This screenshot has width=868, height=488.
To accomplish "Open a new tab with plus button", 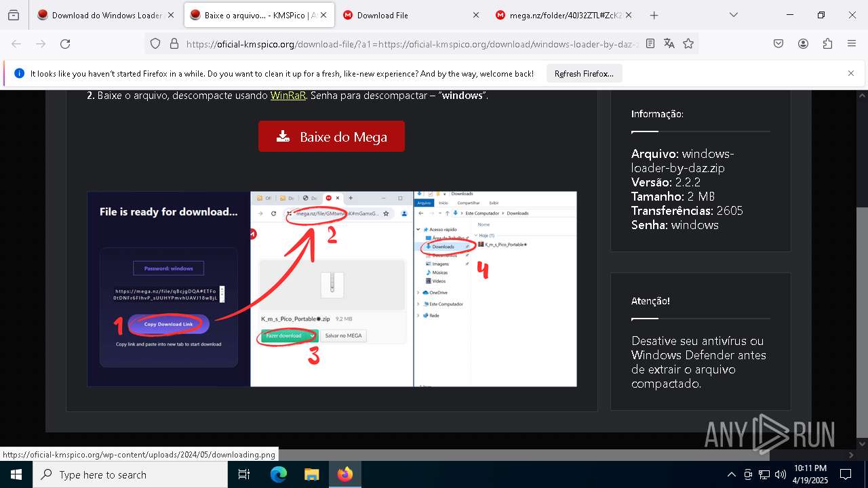I will 654,15.
